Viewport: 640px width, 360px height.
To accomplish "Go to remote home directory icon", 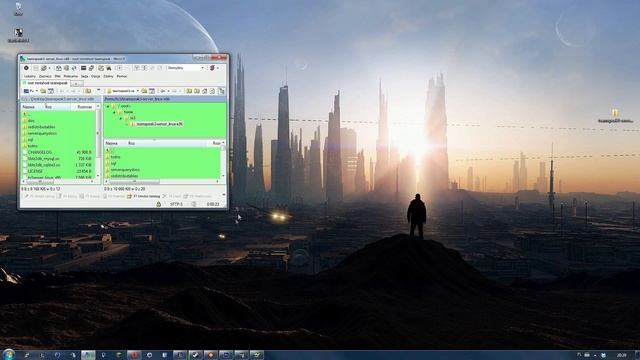I will (x=204, y=91).
